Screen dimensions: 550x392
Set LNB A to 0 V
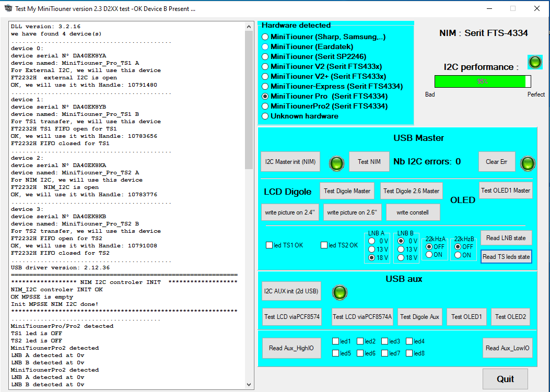pos(371,241)
